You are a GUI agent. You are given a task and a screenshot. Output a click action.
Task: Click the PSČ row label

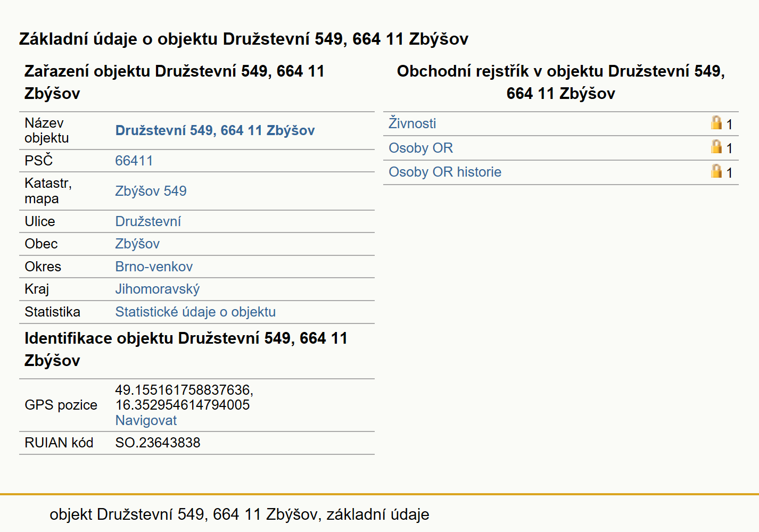pyautogui.click(x=39, y=160)
